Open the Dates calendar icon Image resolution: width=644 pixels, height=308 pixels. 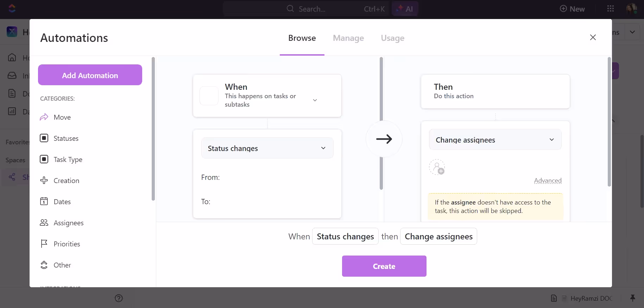[44, 202]
